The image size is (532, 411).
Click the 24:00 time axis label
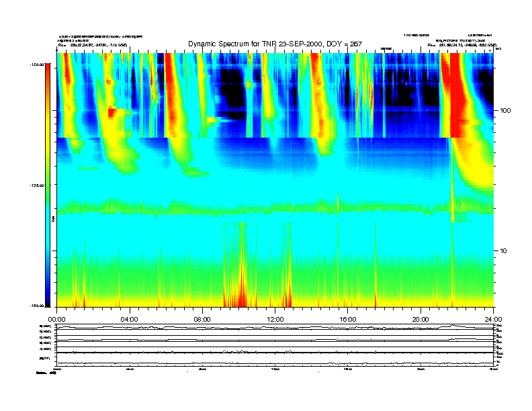coord(493,320)
